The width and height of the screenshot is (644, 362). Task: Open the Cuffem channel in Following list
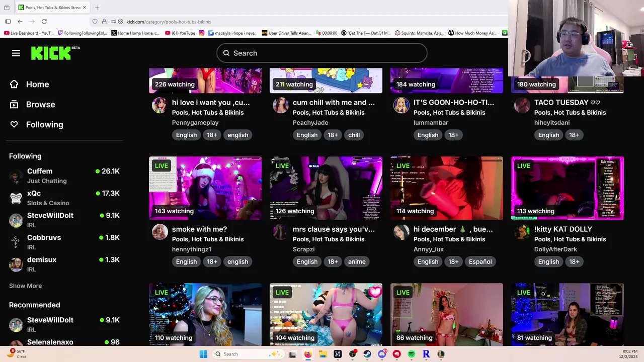click(x=64, y=176)
